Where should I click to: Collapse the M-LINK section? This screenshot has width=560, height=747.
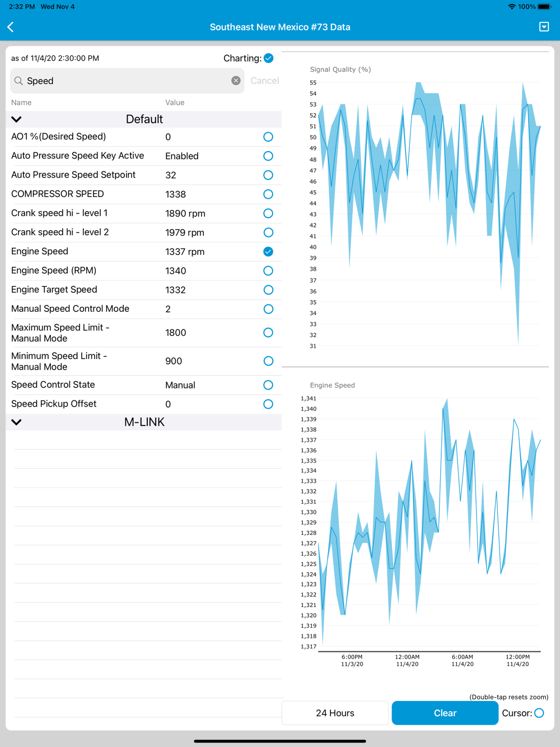[17, 422]
